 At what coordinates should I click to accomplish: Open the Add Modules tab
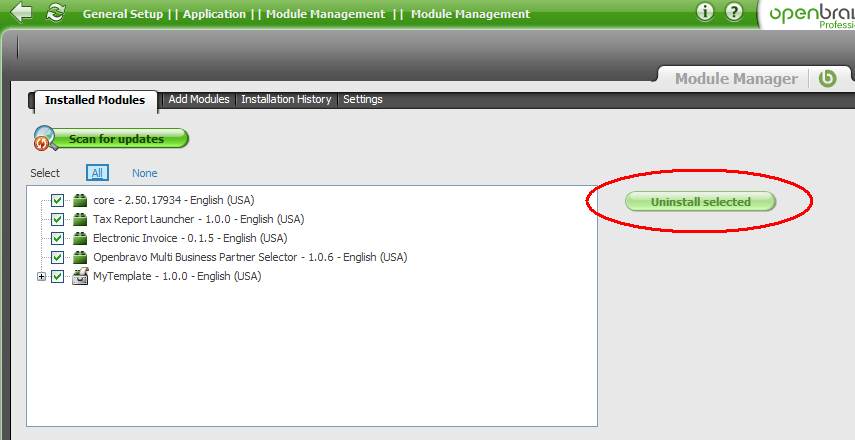click(198, 99)
